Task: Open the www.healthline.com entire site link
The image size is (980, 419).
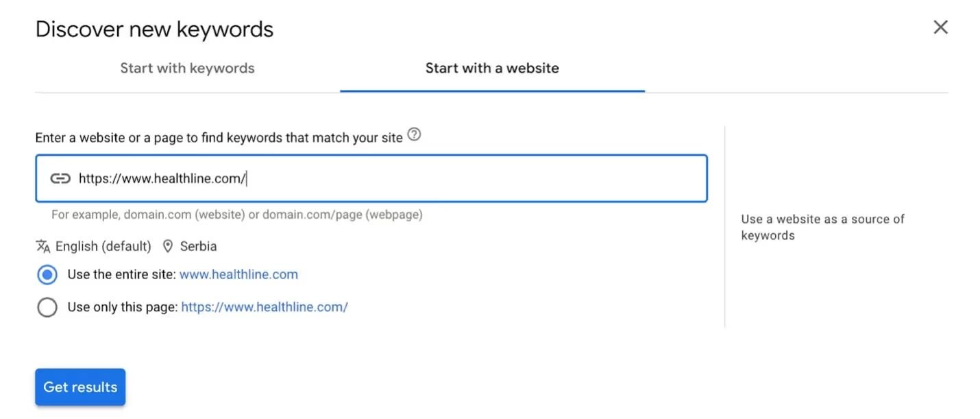Action: 238,275
